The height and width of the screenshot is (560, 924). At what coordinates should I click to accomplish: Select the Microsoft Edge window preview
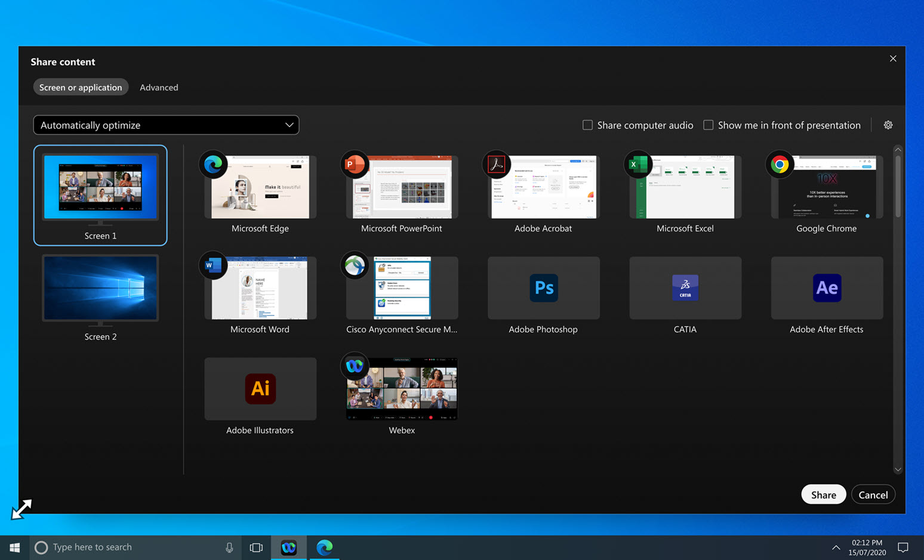coord(260,187)
